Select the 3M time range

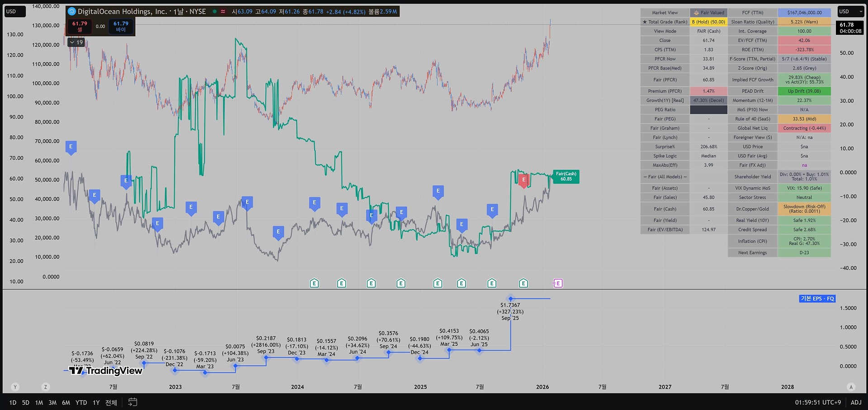tap(52, 402)
